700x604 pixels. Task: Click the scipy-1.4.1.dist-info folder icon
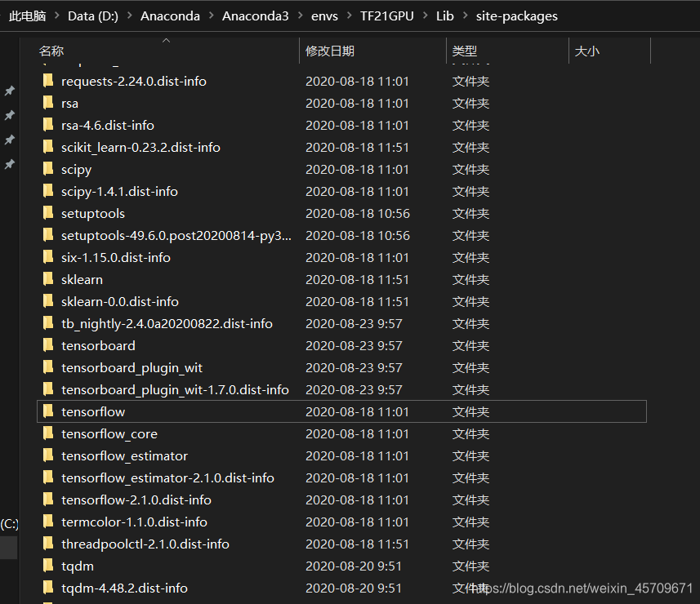click(47, 191)
